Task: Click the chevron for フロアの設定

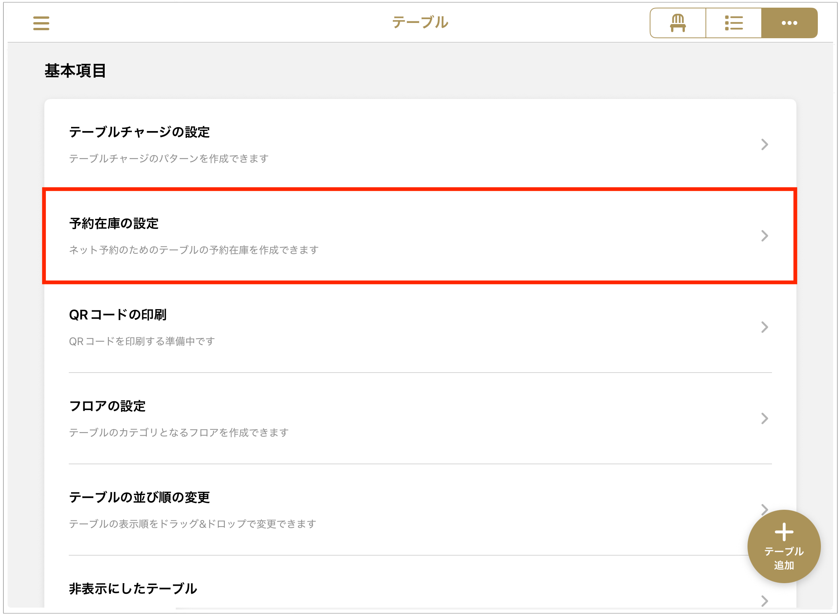Action: [764, 418]
